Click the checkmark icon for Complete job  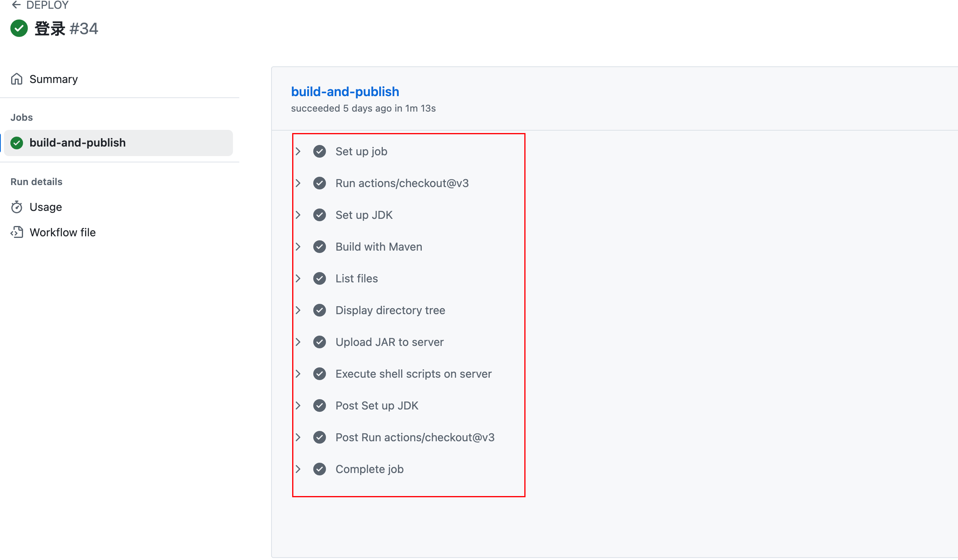(320, 469)
